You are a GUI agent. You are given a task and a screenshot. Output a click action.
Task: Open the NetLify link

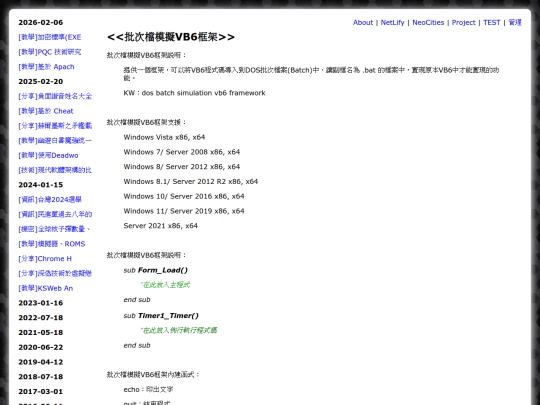392,22
